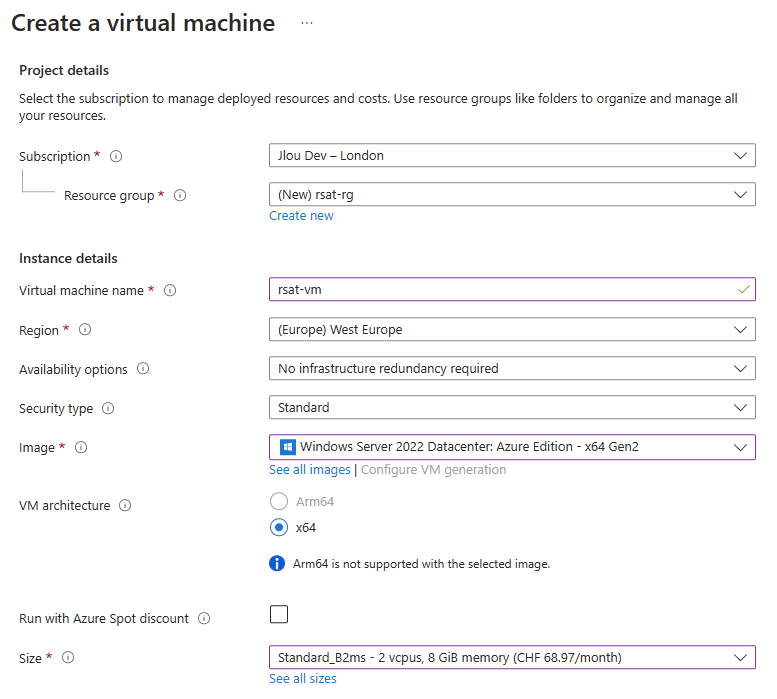Viewport: 777px width, 699px height.
Task: Show info tooltip for Security type
Action: (x=108, y=408)
